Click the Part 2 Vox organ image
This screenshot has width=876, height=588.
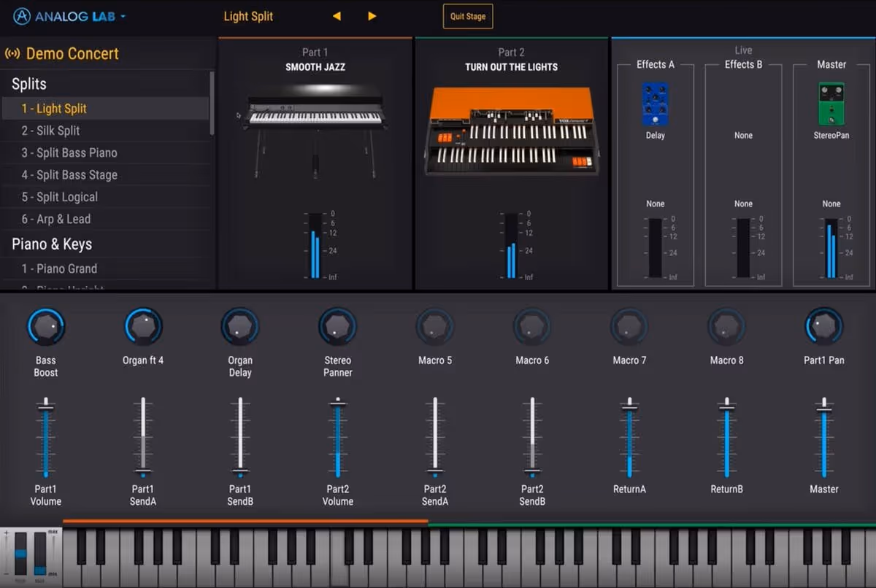(x=512, y=131)
